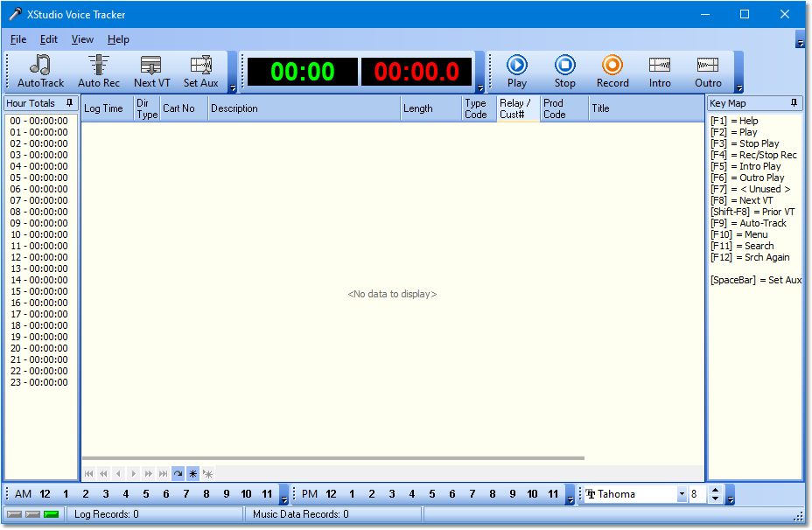Select hour total row 23 - 00:00:00
Image resolution: width=812 pixels, height=530 pixels.
(39, 383)
